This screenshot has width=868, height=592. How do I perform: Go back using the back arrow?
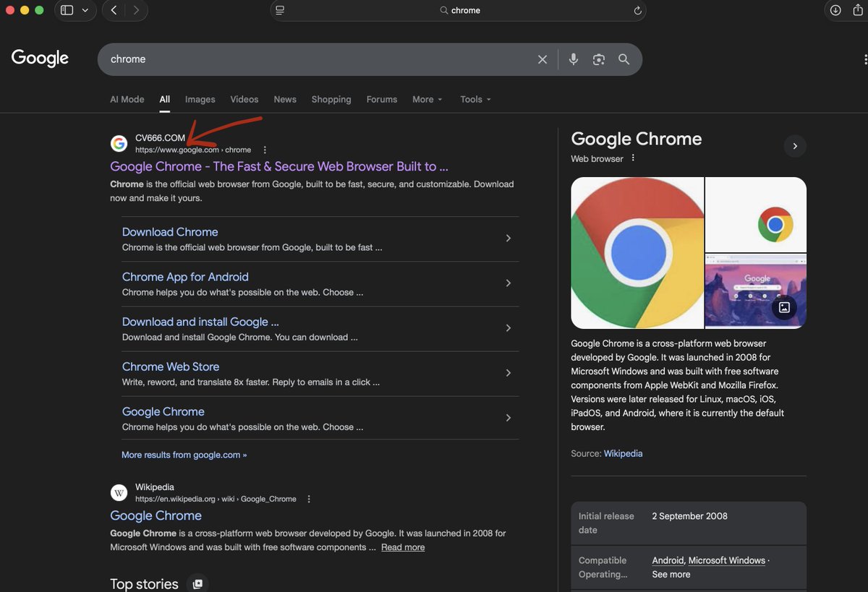(114, 10)
